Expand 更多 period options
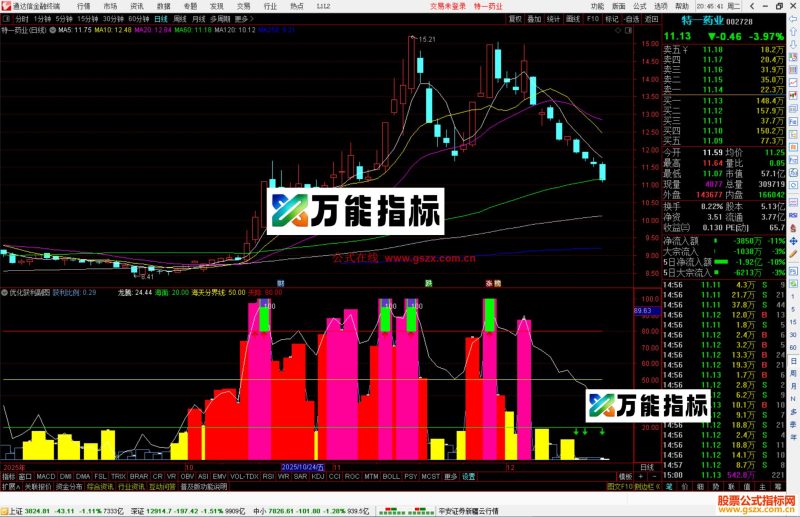800x517 pixels. point(243,19)
